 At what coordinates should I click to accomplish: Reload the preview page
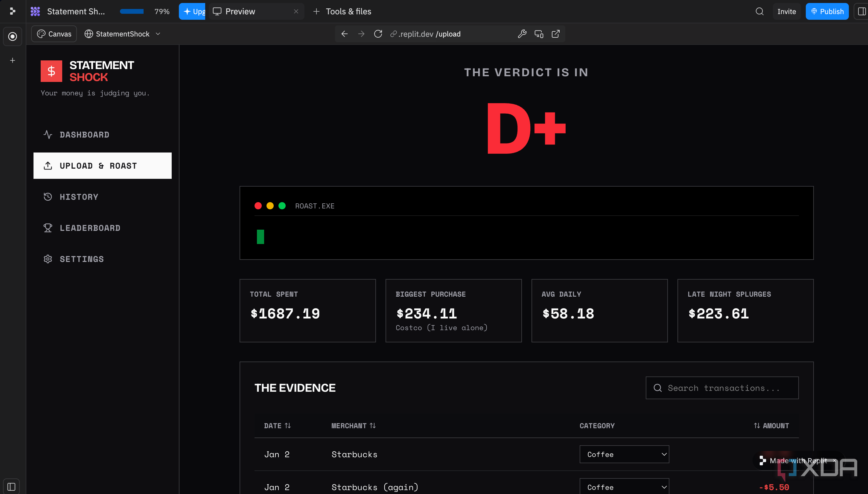(378, 34)
